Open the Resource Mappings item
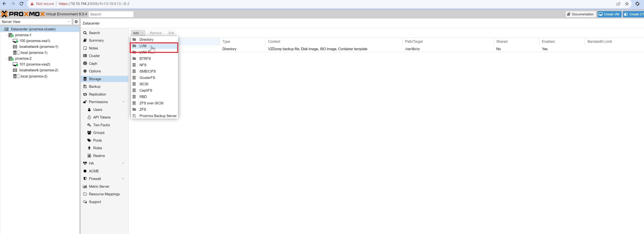 [x=104, y=194]
